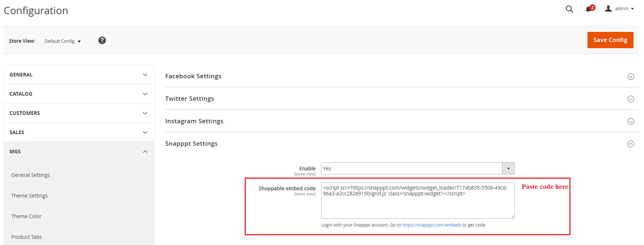Click into the Shoppable embed code textarea

pos(418,200)
